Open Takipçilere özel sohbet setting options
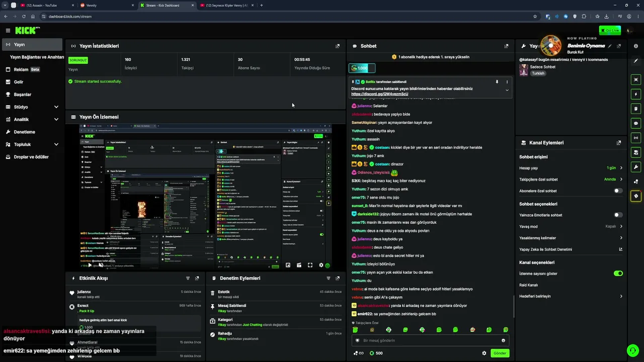 pyautogui.click(x=621, y=179)
